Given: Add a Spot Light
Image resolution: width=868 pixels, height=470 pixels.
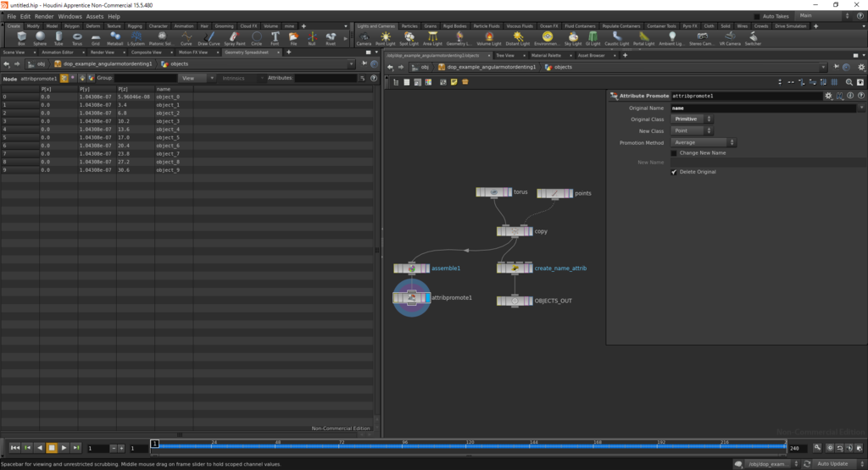Looking at the screenshot, I should pos(409,38).
